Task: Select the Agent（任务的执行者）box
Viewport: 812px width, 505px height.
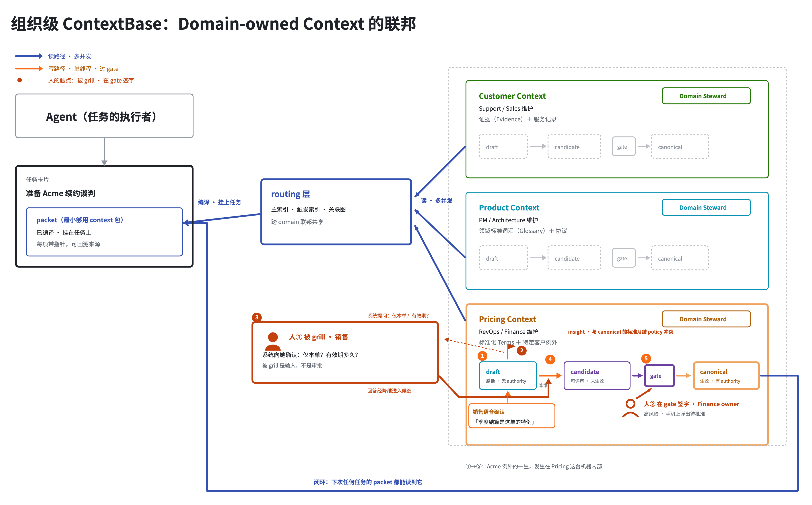Action: point(104,116)
